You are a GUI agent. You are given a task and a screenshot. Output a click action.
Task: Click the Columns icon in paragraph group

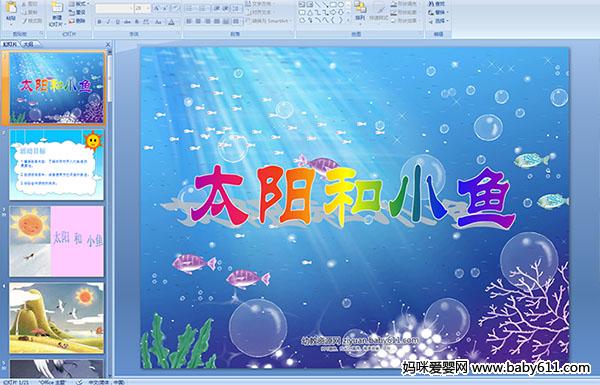pos(236,21)
